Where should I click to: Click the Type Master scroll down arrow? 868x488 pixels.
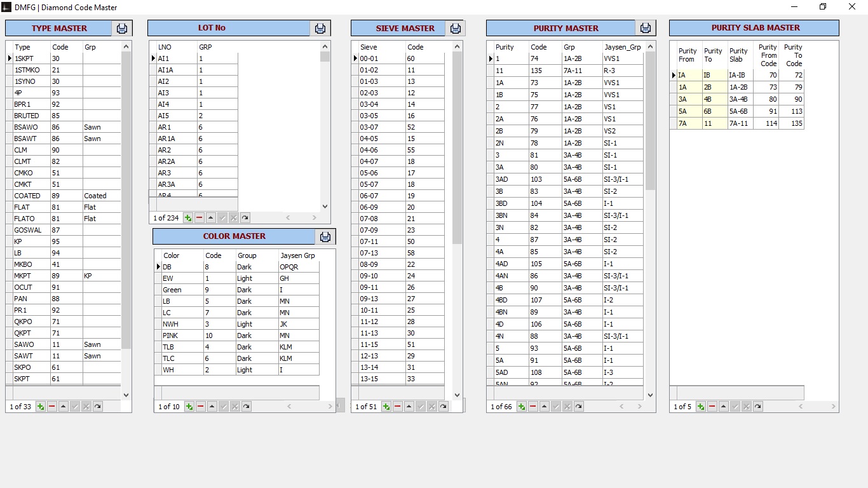(x=126, y=395)
